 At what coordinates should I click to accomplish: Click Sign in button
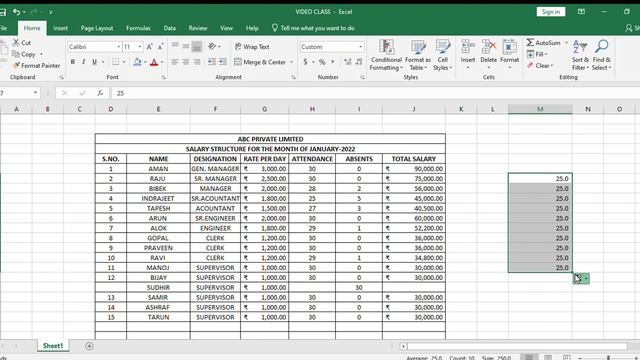pyautogui.click(x=551, y=12)
